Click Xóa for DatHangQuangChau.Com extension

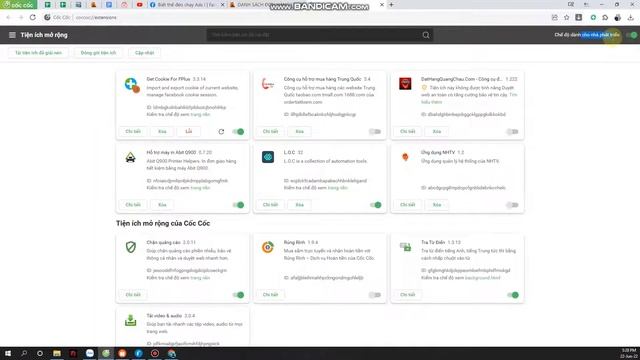[437, 131]
